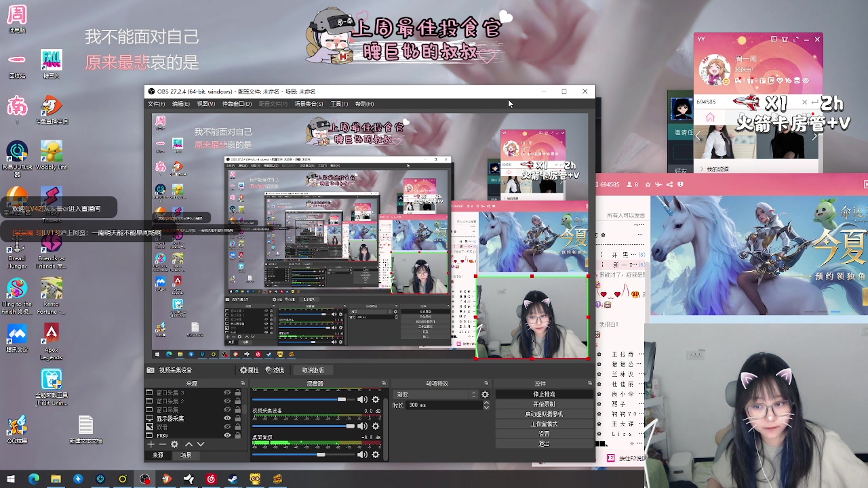Toggle visibility eye for 窗口采集 source
This screenshot has height=488, width=868.
coord(227,409)
